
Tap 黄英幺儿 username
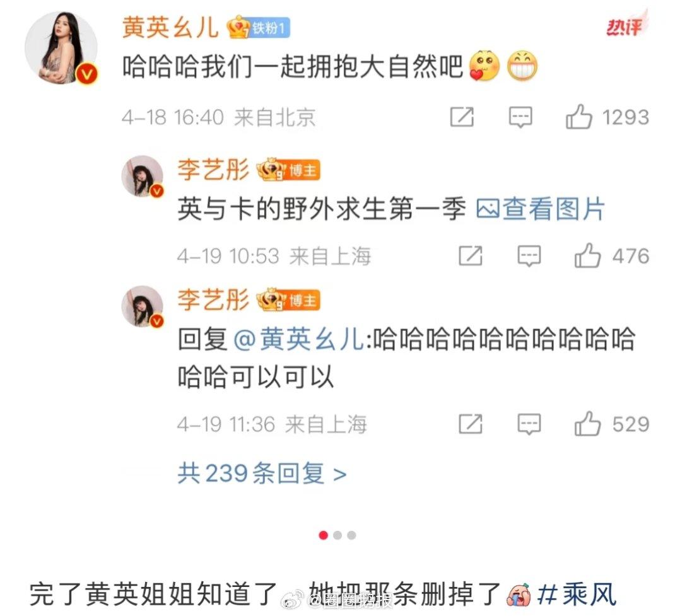(x=170, y=28)
